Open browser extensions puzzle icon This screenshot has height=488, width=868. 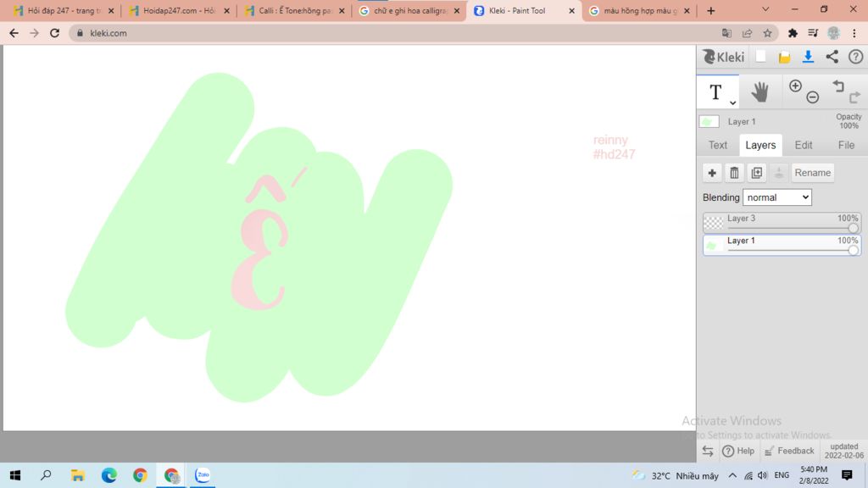click(793, 33)
